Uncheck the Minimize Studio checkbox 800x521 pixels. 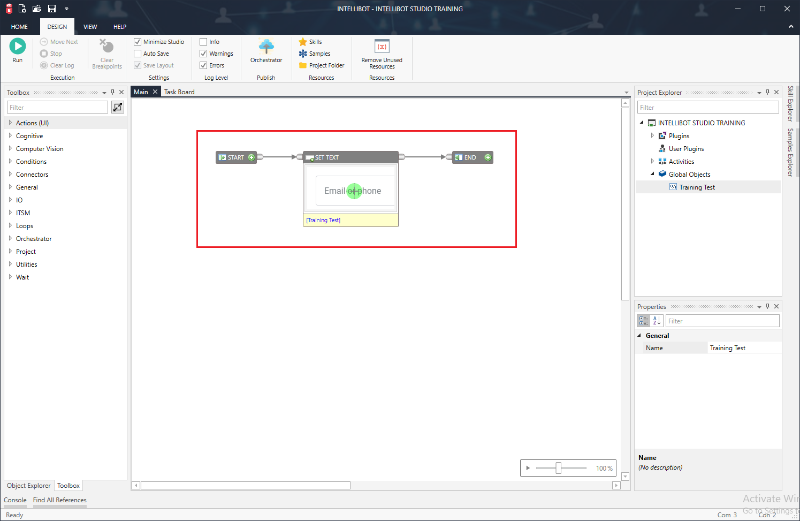[x=138, y=42]
